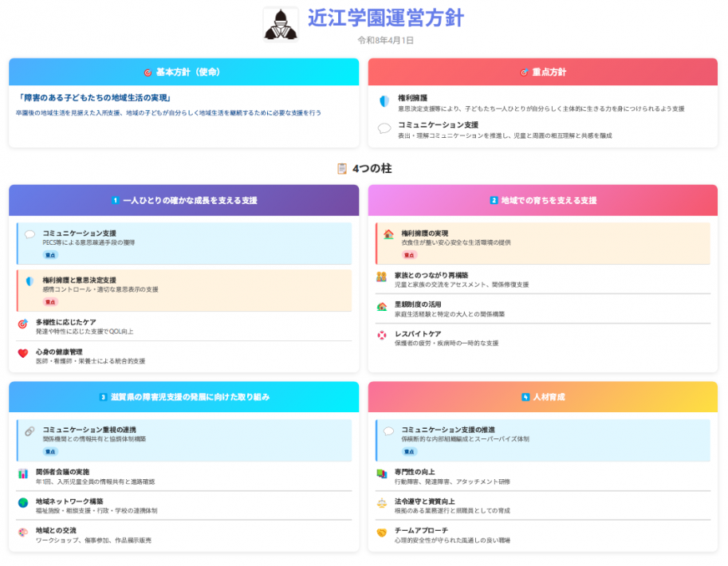Click the date 令和8年4月1日
Screen dimensions: 728x566
386,41
